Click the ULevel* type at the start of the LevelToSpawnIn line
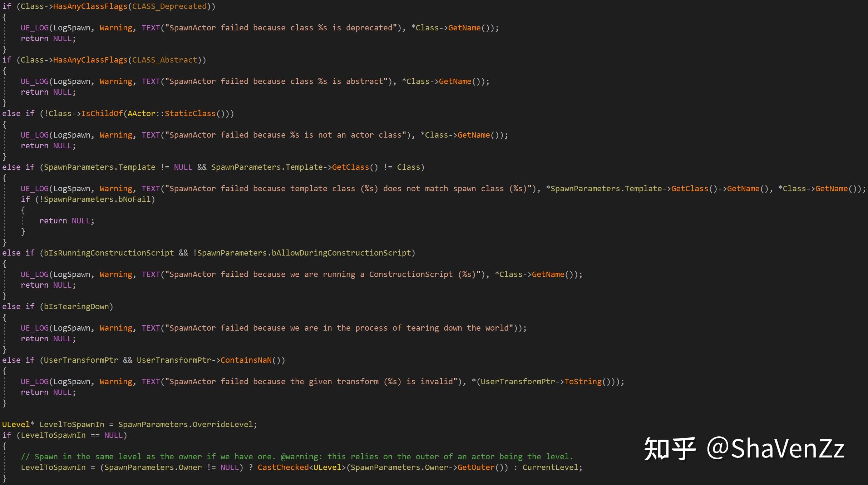The image size is (868, 485). [x=16, y=425]
